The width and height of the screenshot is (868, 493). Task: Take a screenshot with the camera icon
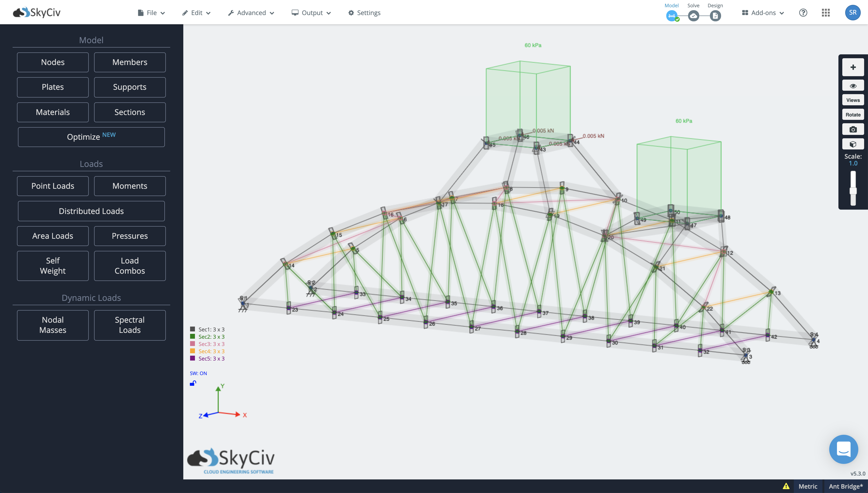coord(853,129)
